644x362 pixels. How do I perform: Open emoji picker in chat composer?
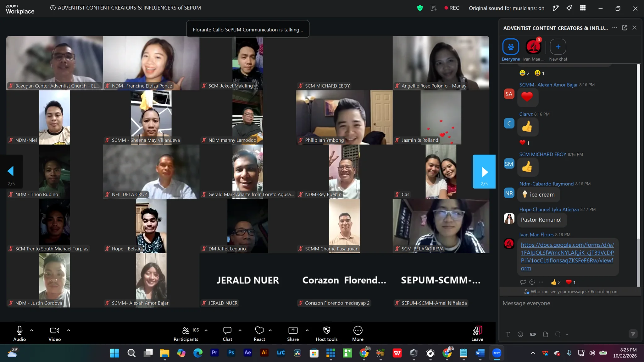click(520, 334)
